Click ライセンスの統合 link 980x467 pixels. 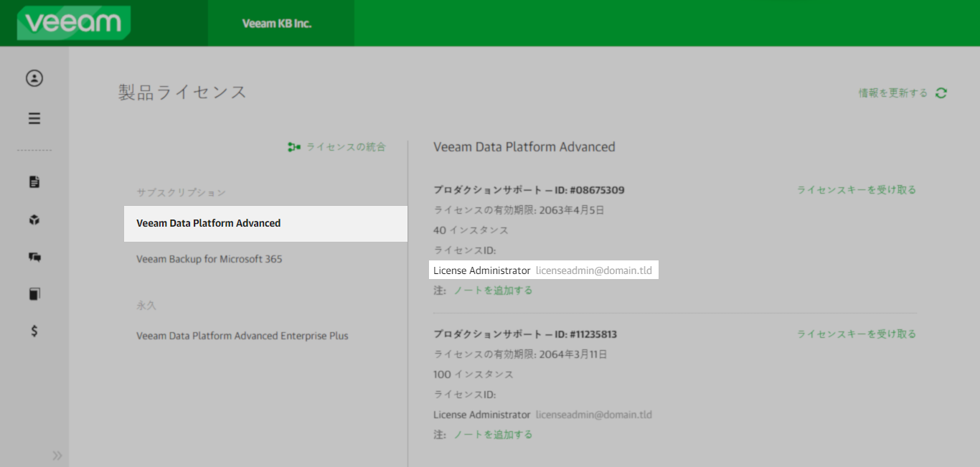(x=346, y=147)
